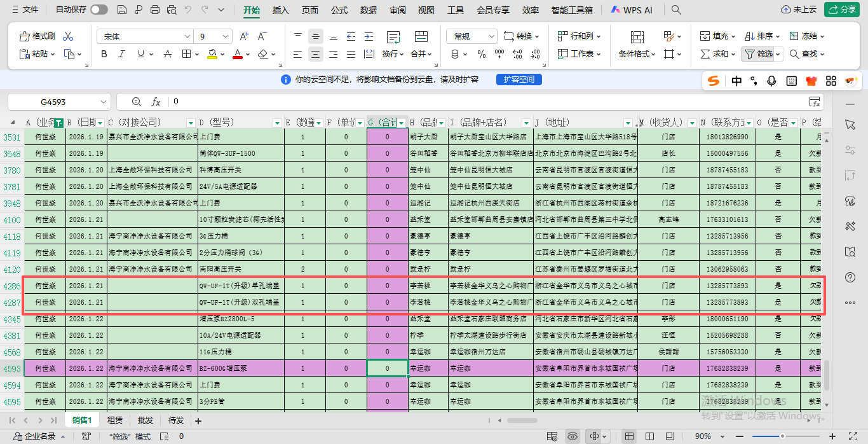868x444 pixels.
Task: Expand the 常规 number format dropdown
Action: coord(491,36)
